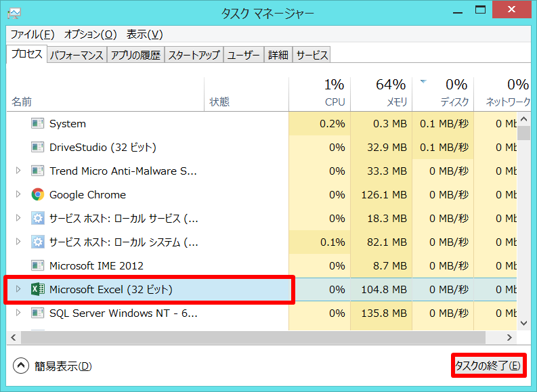Click the Trend Micro Anti-Malware icon

(38, 171)
